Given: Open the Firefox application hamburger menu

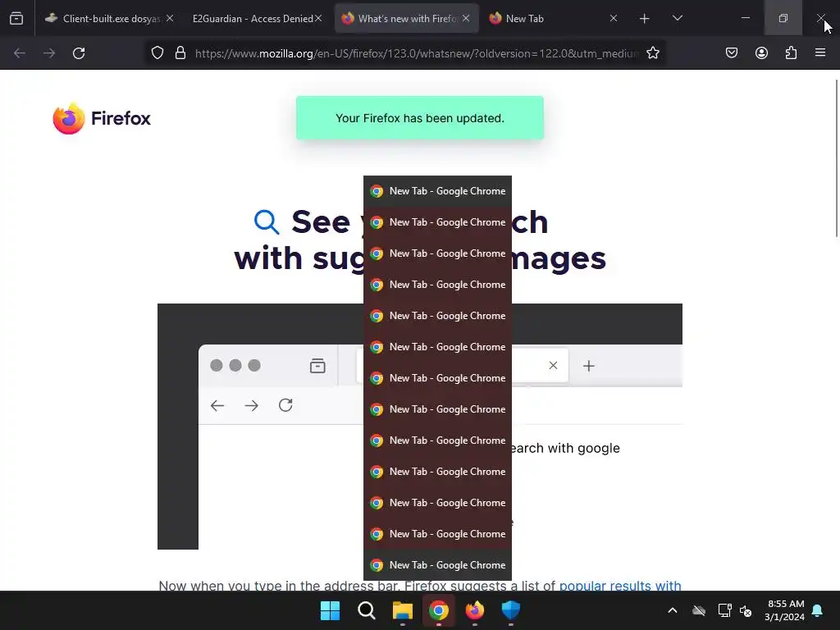Looking at the screenshot, I should tap(820, 52).
